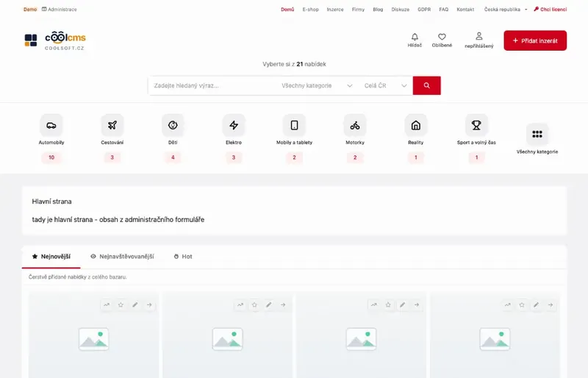Open the second listing placeholder thumbnail
588x378 pixels.
point(228,339)
